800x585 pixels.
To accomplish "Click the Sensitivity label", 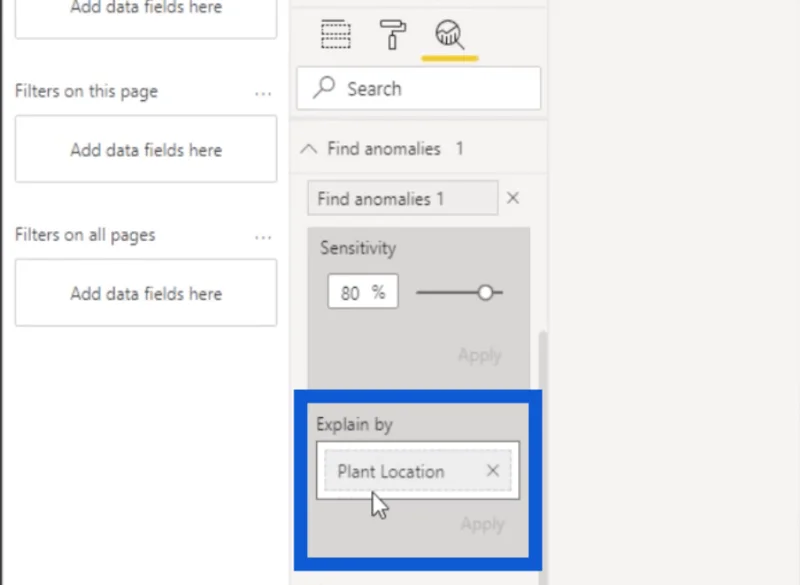I will tap(358, 248).
